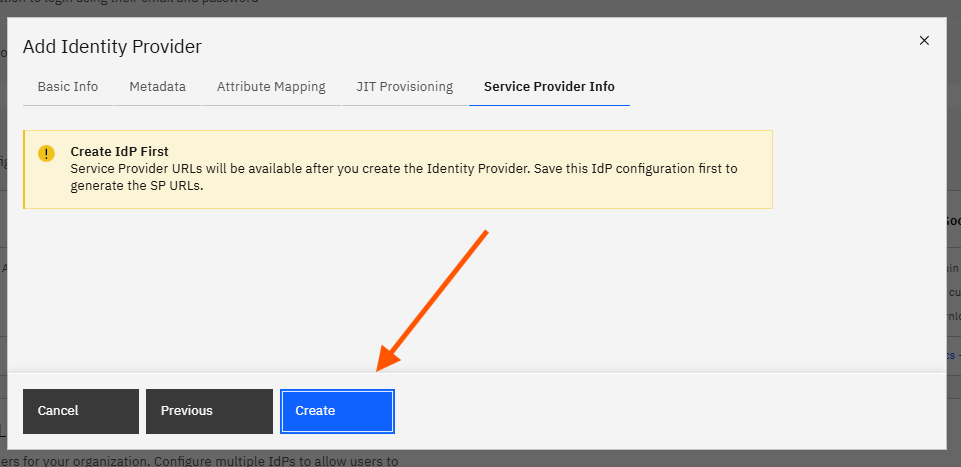
Task: Switch to the Basic Info tab
Action: pos(67,86)
